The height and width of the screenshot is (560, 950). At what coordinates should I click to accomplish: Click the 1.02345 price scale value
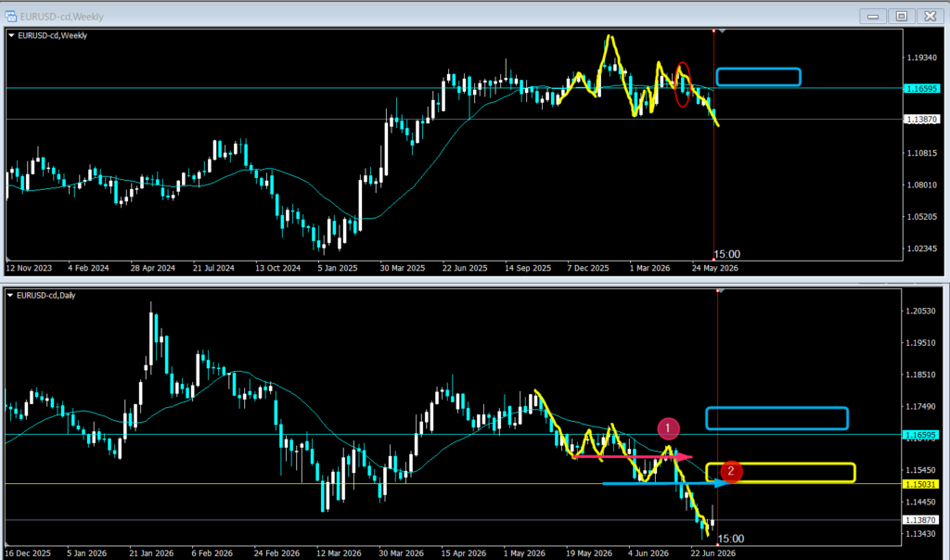(921, 248)
